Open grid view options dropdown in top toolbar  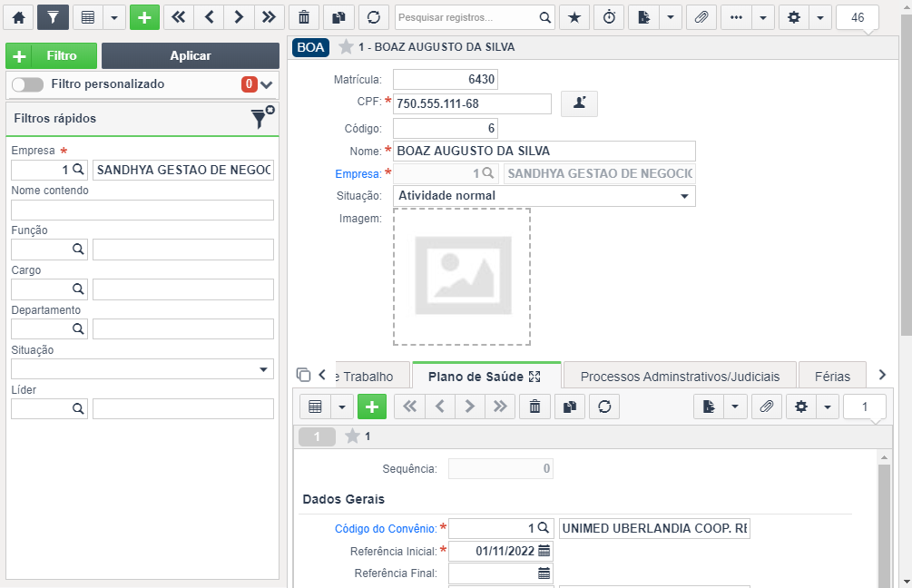[114, 17]
